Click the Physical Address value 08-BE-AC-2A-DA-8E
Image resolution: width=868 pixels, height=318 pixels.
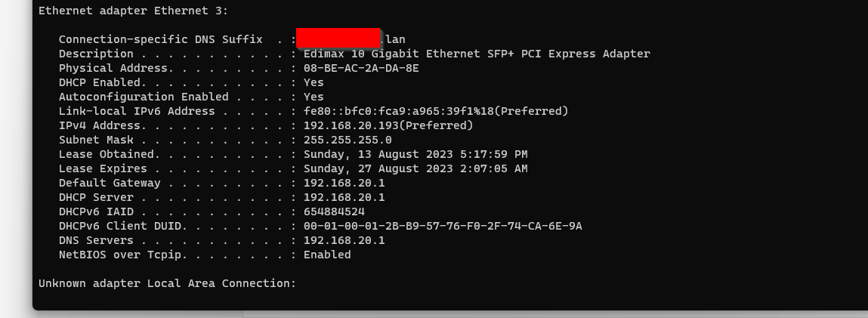pyautogui.click(x=361, y=68)
